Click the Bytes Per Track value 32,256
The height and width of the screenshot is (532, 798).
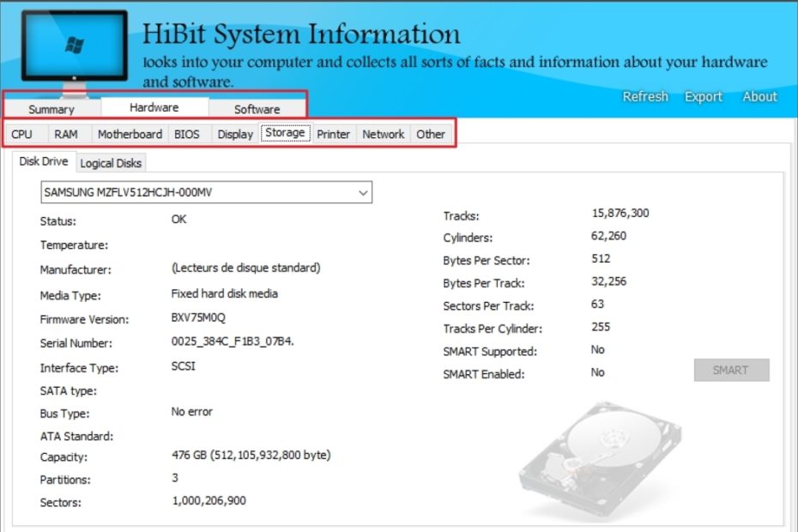point(608,281)
